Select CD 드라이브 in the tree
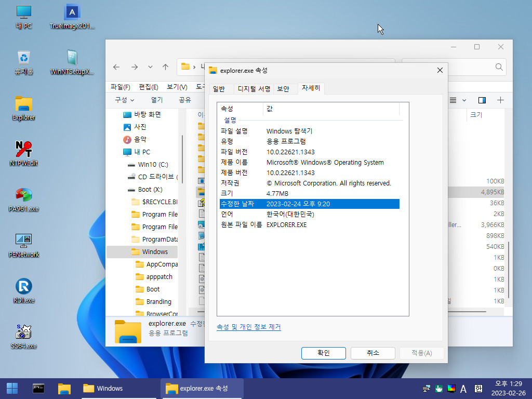The height and width of the screenshot is (399, 532). point(152,177)
